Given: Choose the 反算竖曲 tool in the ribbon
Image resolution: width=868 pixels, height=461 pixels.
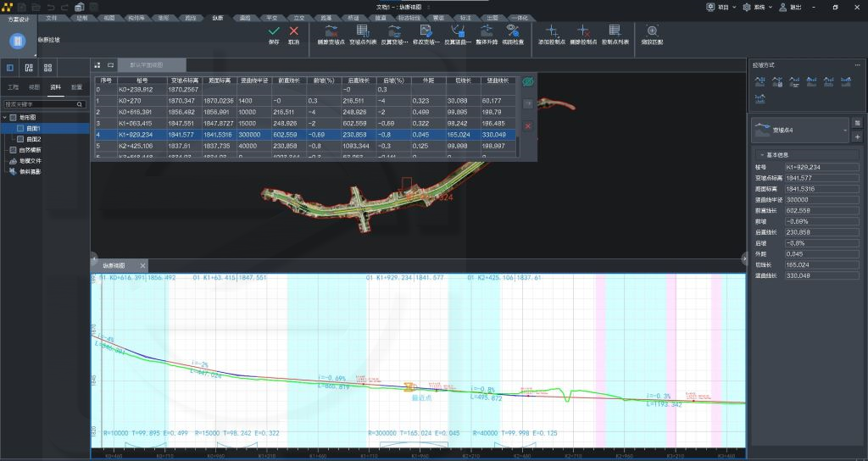Looking at the screenshot, I should click(457, 34).
